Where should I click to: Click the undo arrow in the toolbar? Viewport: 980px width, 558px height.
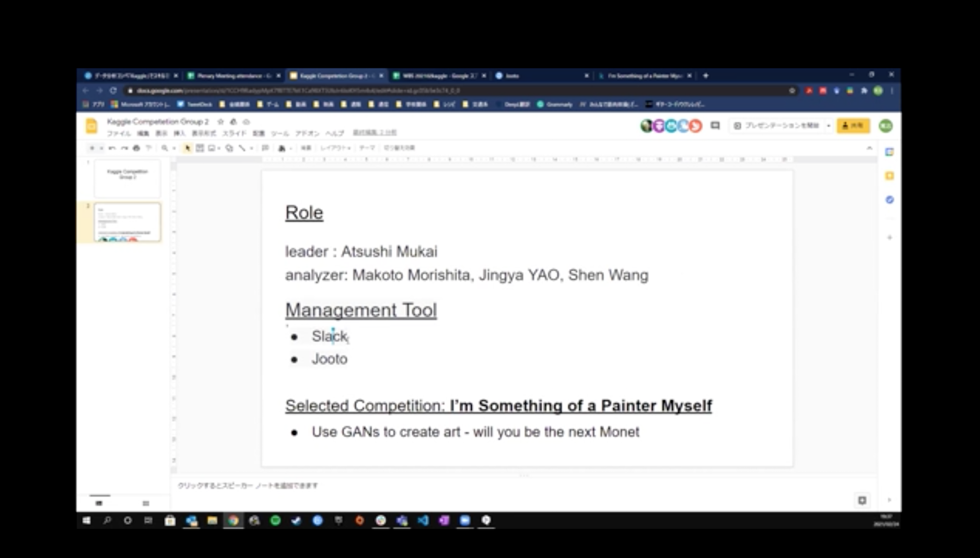click(112, 148)
